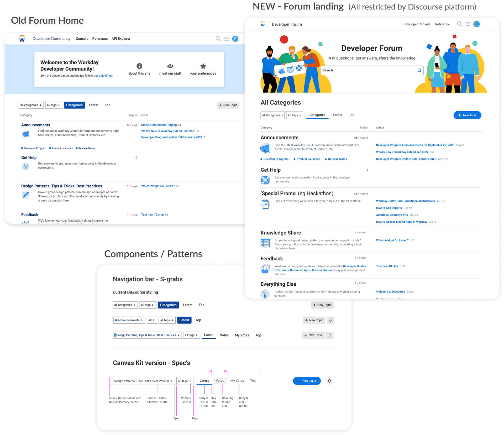Viewport: 504px width, 435px height.
Task: Open 'Model Component Purging' topic link
Action: (x=159, y=125)
